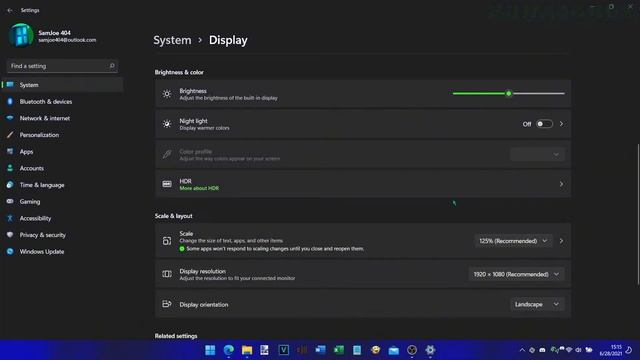Image resolution: width=640 pixels, height=360 pixels.
Task: Go to Gaming settings
Action: coord(62,202)
